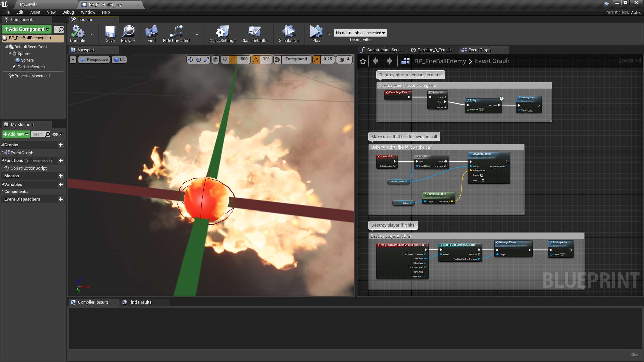Open the Perspective view dropdown
Viewport: 644px width, 362px height.
(x=94, y=59)
